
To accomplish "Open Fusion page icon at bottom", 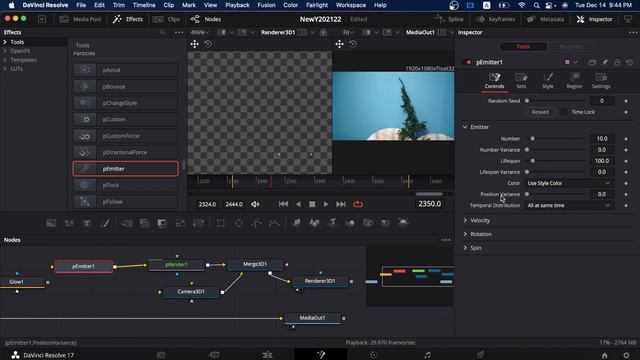I will tap(321, 355).
